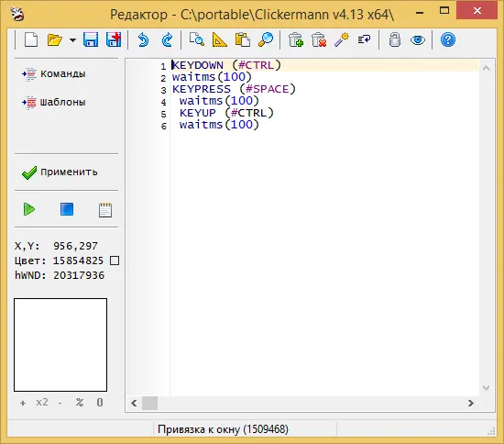This screenshot has height=444, width=504.
Task: Click the hWND value 20317936
Action: [x=79, y=275]
